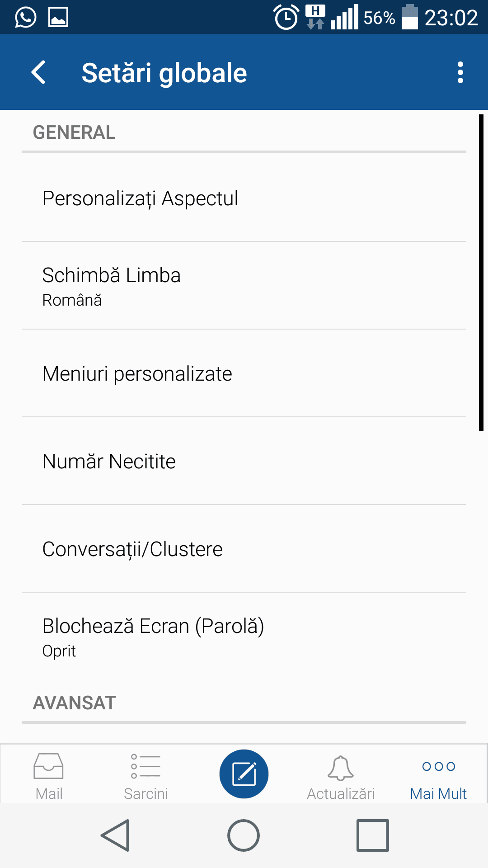This screenshot has width=488, height=868.
Task: Tap the compose new mail button
Action: 244,774
